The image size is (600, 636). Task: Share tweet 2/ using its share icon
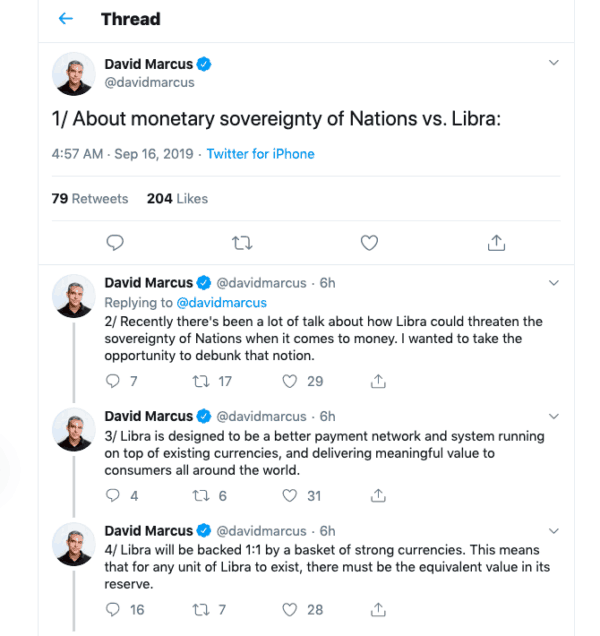[378, 381]
